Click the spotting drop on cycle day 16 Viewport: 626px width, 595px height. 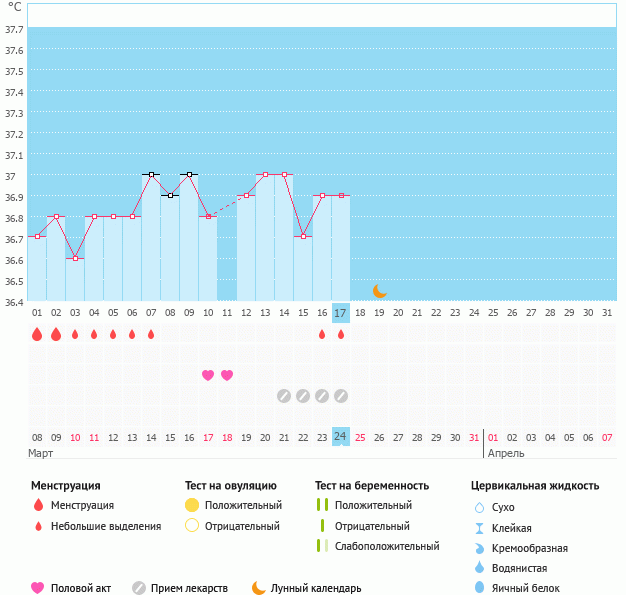click(x=322, y=334)
